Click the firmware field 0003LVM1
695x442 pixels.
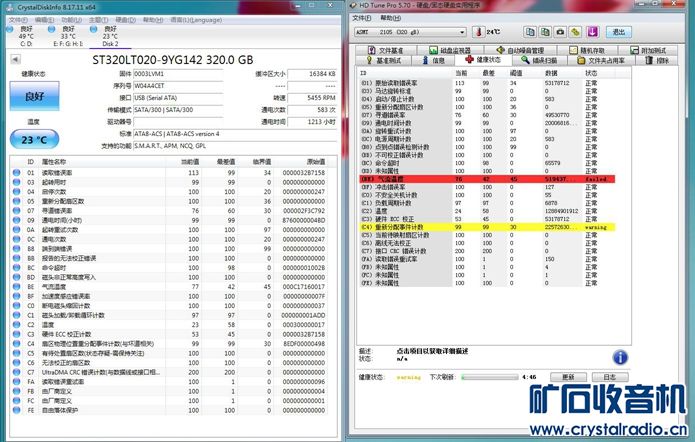[x=178, y=74]
